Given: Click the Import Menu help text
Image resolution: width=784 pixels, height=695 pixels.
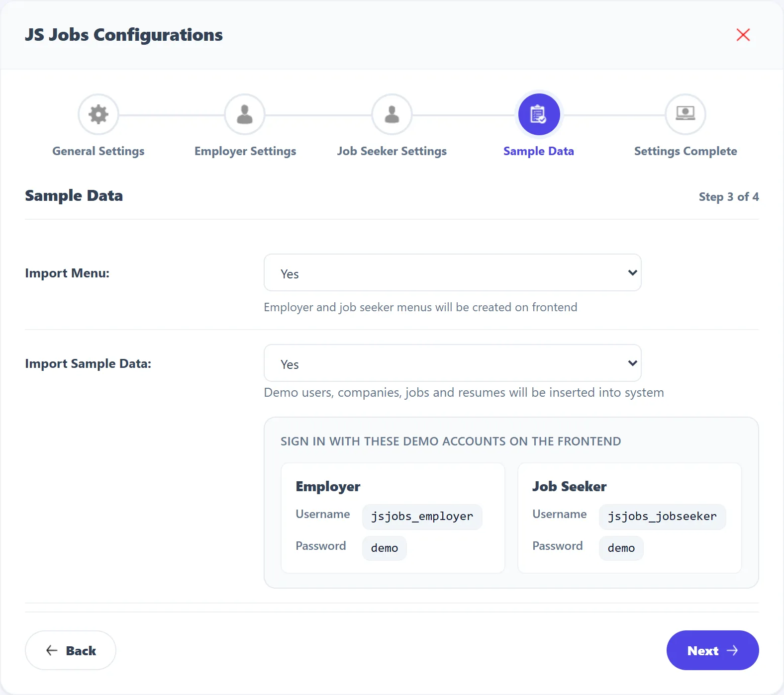Looking at the screenshot, I should [x=420, y=307].
